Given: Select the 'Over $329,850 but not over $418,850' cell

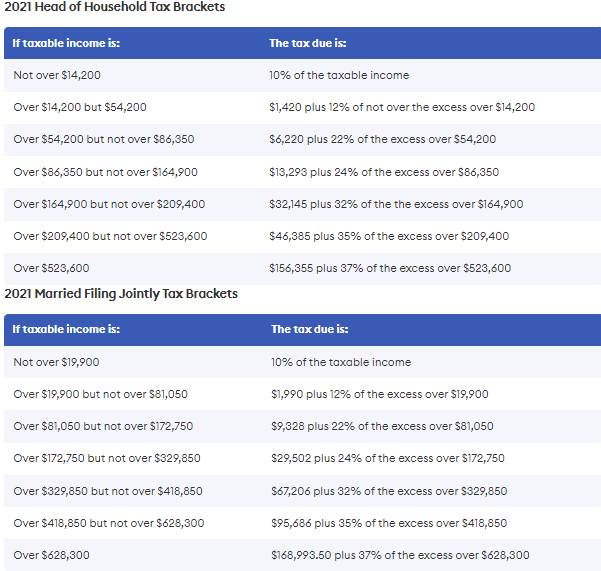Looking at the screenshot, I should 108,491.
